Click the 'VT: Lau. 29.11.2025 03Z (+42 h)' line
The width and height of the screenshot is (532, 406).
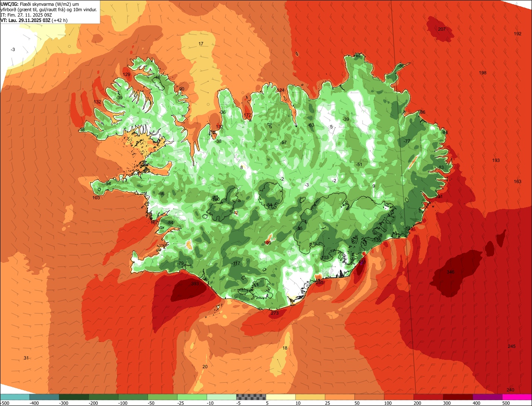tap(34, 20)
